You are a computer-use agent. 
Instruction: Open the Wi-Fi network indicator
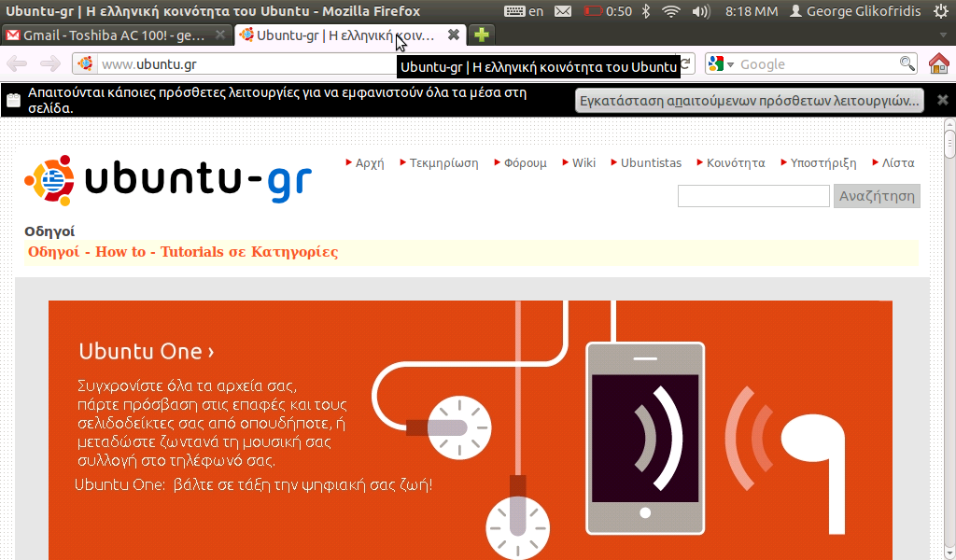coord(671,11)
